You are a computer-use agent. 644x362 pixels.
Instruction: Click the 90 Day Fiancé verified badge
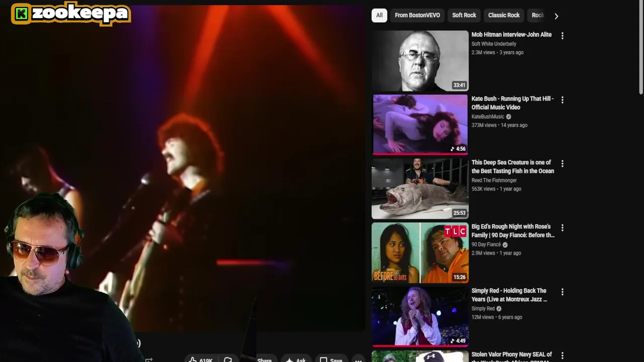coord(505,245)
